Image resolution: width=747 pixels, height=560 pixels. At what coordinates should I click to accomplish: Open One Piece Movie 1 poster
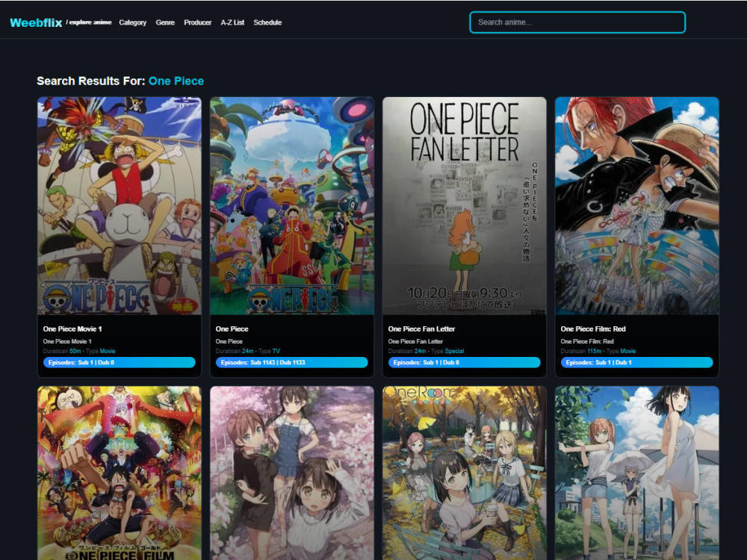tap(119, 206)
